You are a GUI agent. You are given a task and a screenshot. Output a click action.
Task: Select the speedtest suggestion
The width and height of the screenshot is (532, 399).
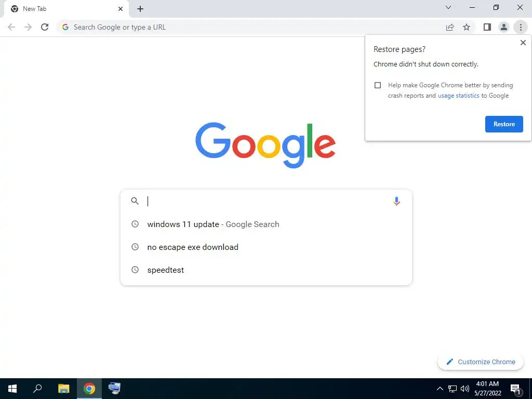click(266, 270)
